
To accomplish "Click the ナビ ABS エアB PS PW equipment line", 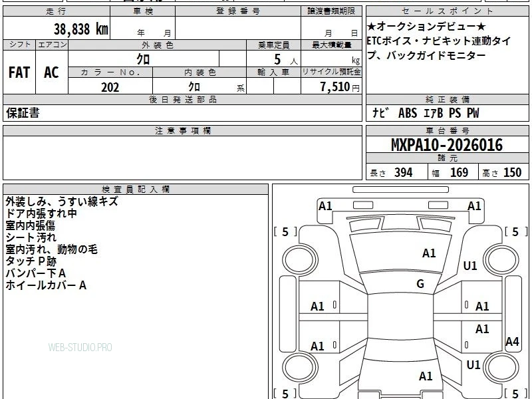I will click(426, 113).
